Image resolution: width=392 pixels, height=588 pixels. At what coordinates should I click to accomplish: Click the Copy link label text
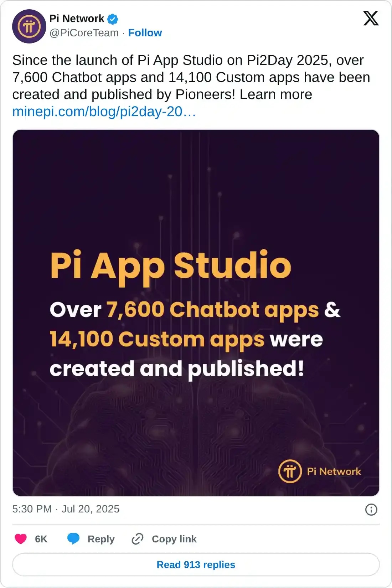(x=174, y=539)
